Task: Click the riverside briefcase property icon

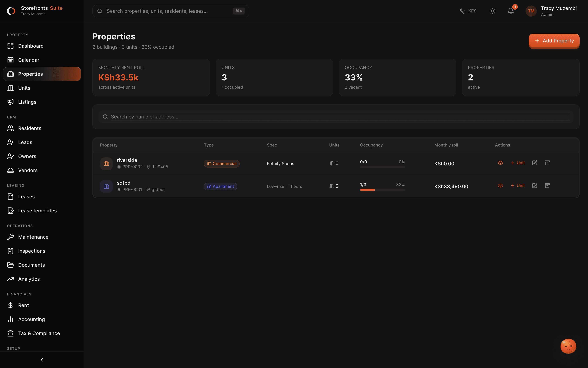Action: click(106, 163)
